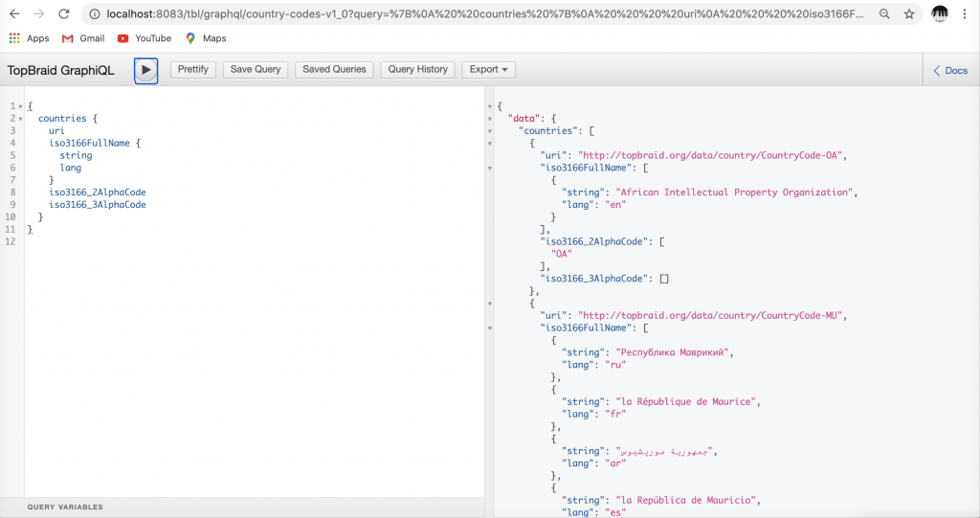Click 'African Intellectual Property Organization' result string

click(x=735, y=192)
